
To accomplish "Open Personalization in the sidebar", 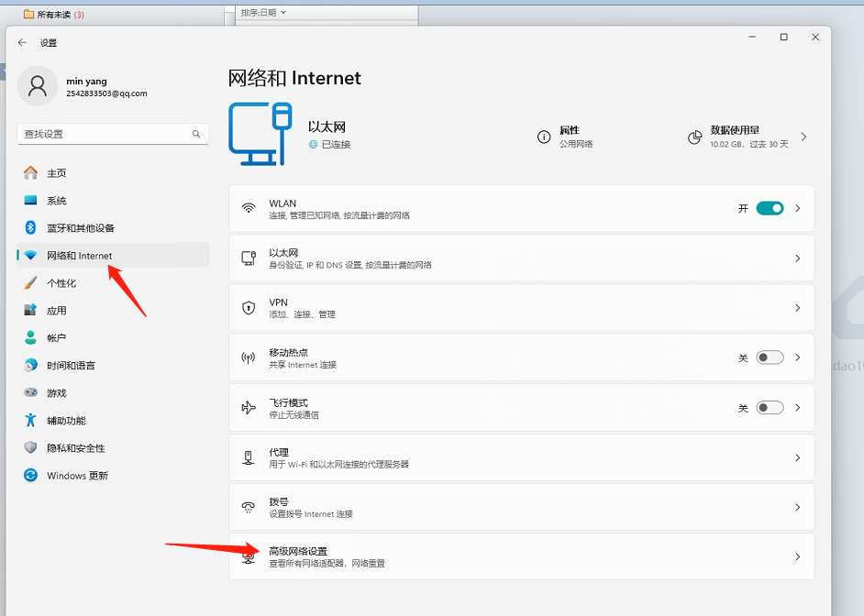I will (x=62, y=283).
